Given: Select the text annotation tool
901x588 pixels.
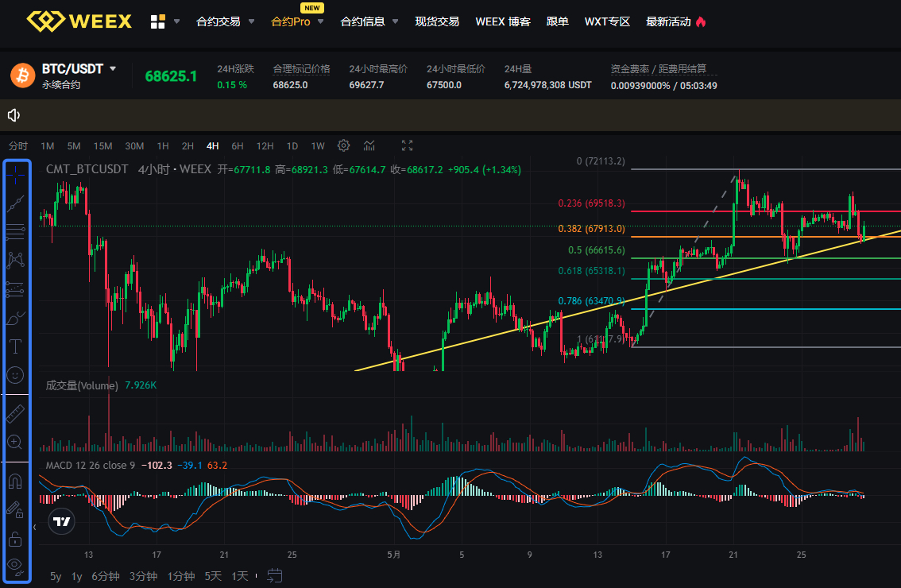Looking at the screenshot, I should [16, 346].
